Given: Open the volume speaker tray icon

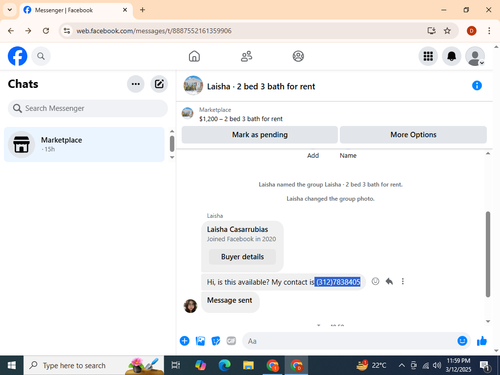Looking at the screenshot, I should 437,365.
